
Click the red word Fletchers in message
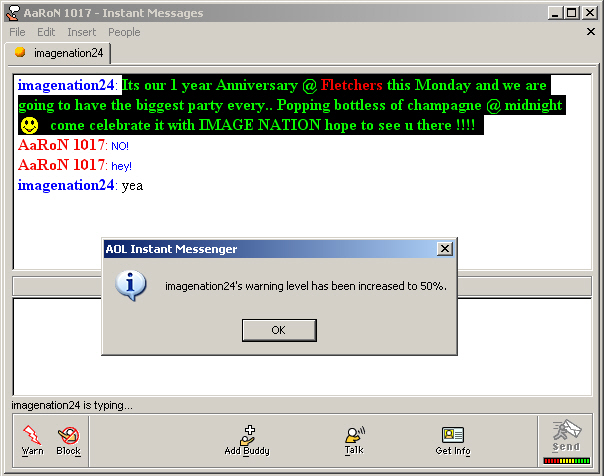tap(351, 85)
